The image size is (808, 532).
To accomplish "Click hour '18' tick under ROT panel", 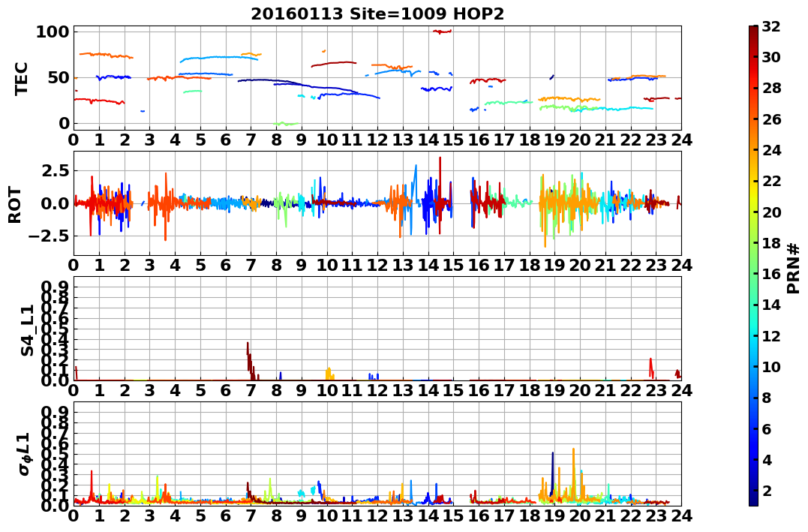I will (529, 265).
